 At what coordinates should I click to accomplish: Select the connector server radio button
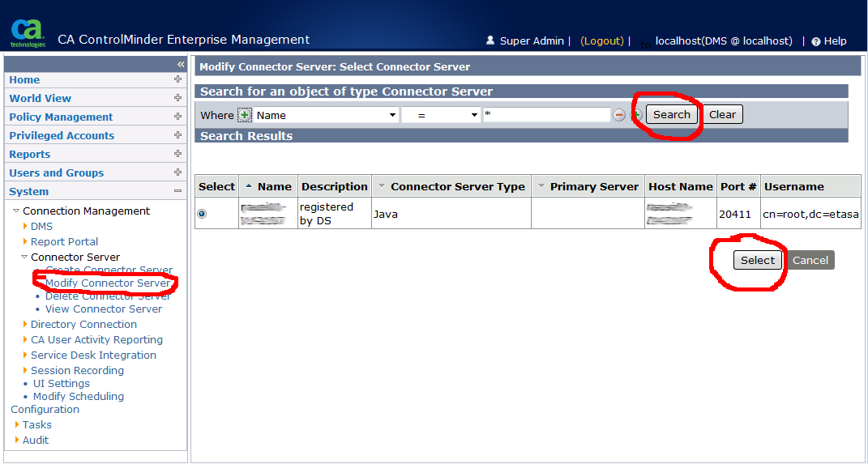[202, 214]
